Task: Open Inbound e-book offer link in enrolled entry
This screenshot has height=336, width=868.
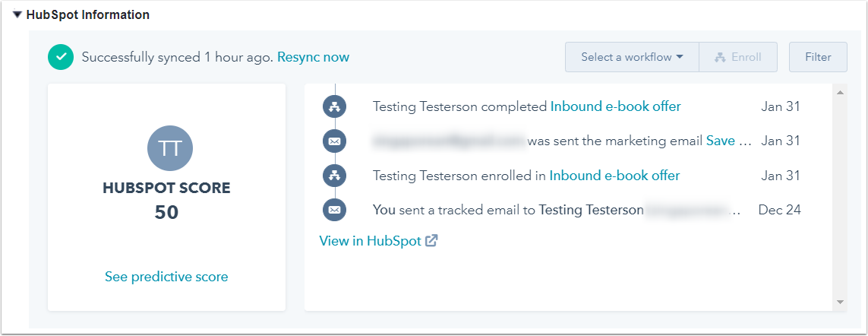Action: [x=614, y=176]
